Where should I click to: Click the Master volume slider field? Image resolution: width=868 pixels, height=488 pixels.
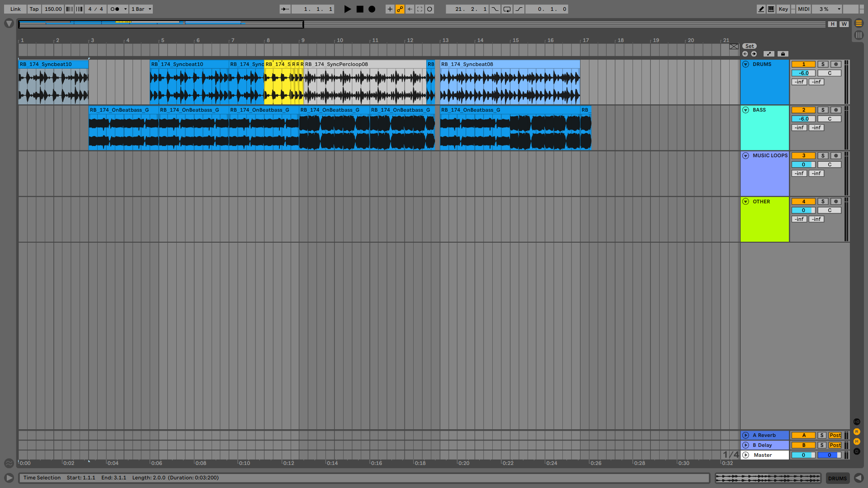pos(803,455)
